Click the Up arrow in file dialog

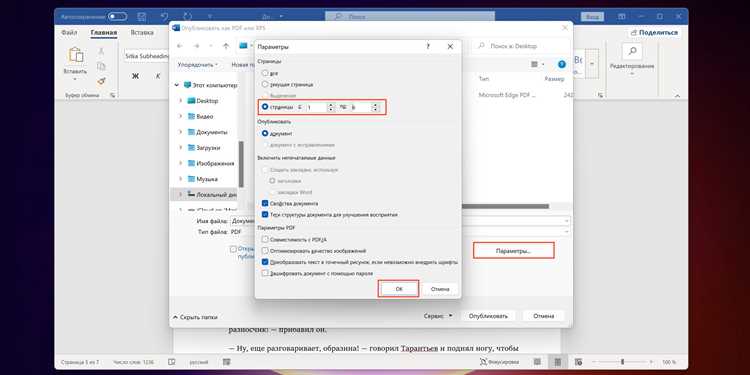pyautogui.click(x=226, y=46)
